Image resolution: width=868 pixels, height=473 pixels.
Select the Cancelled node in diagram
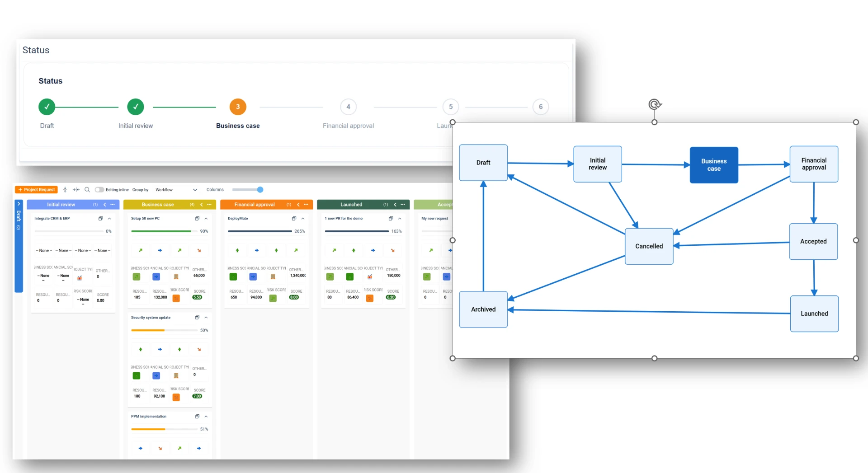[649, 246]
